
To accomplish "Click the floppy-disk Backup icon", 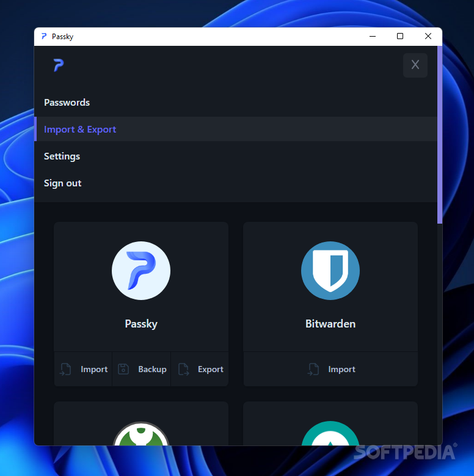I will [123, 369].
